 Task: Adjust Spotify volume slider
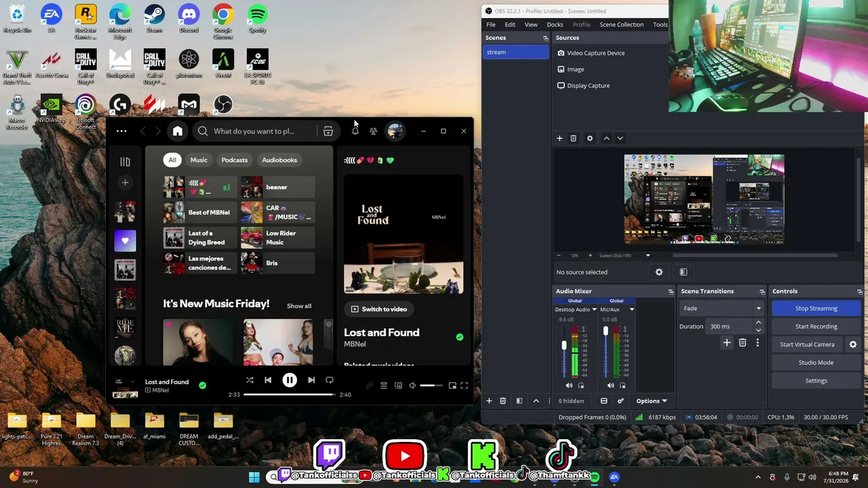click(x=431, y=386)
